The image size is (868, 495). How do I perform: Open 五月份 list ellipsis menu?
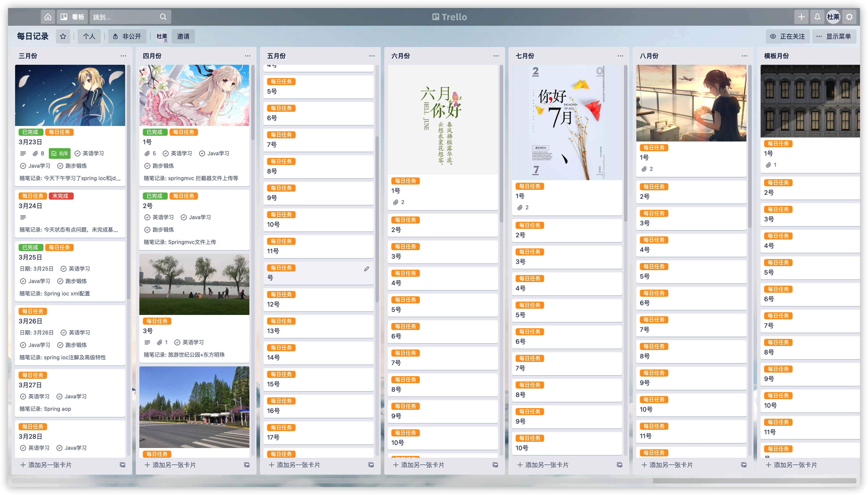point(372,56)
